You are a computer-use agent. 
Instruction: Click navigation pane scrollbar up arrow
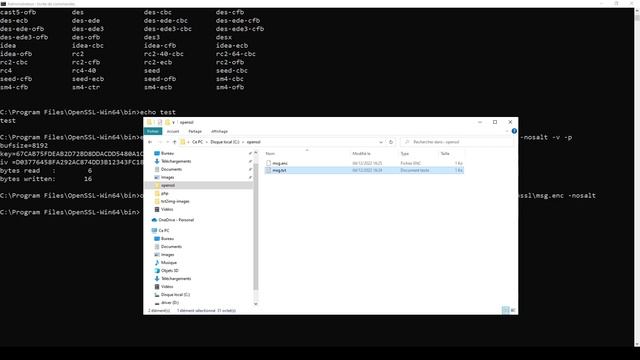pyautogui.click(x=256, y=153)
